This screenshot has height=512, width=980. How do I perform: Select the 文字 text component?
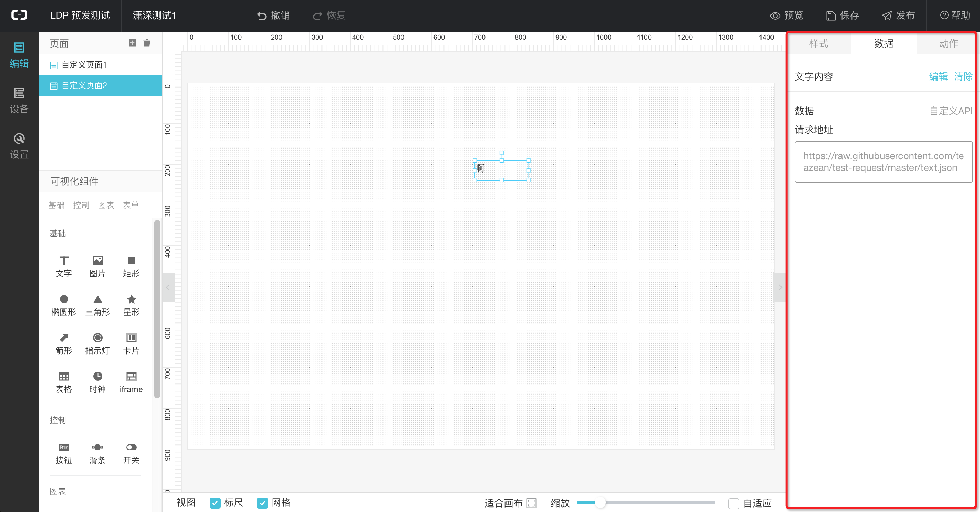pyautogui.click(x=63, y=266)
